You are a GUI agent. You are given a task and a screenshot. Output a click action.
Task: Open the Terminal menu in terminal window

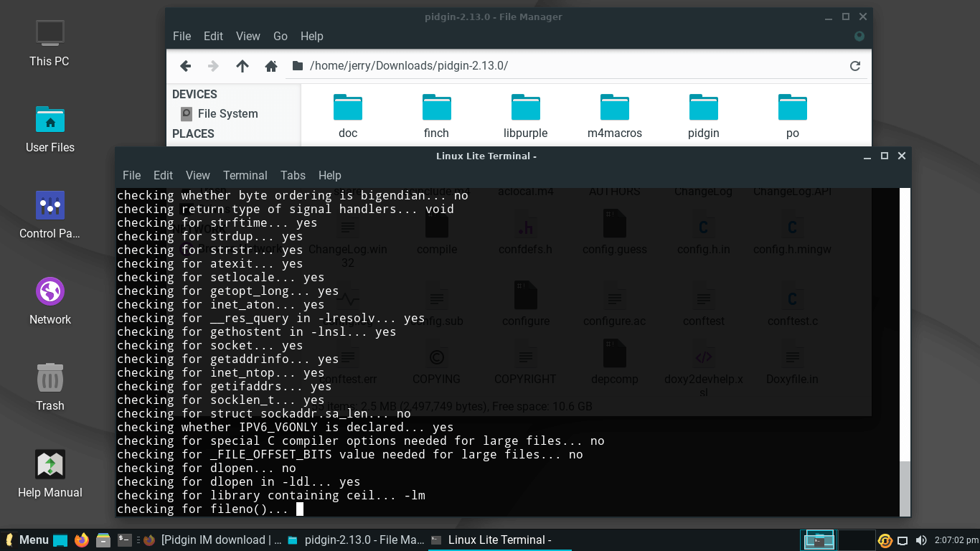pos(245,175)
